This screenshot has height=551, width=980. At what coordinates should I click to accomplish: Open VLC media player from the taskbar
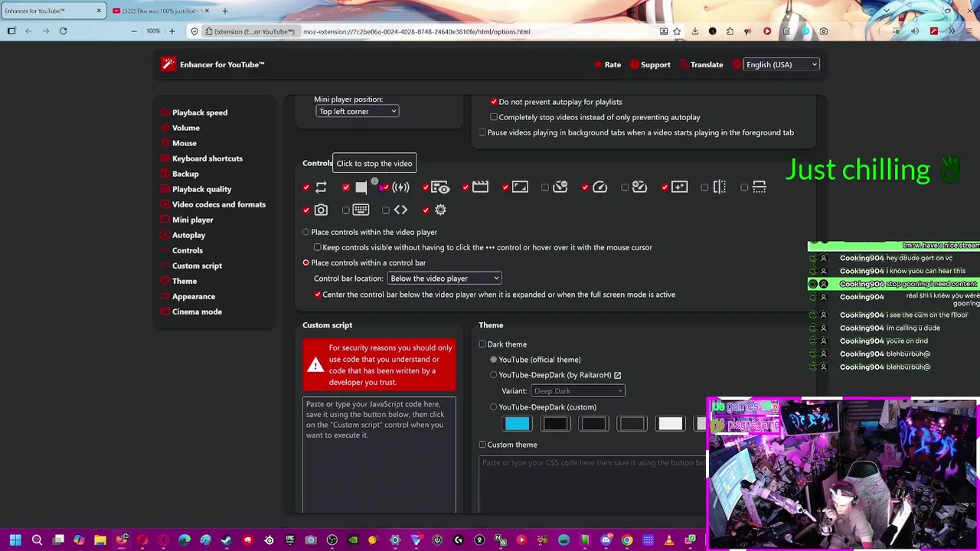click(x=668, y=540)
